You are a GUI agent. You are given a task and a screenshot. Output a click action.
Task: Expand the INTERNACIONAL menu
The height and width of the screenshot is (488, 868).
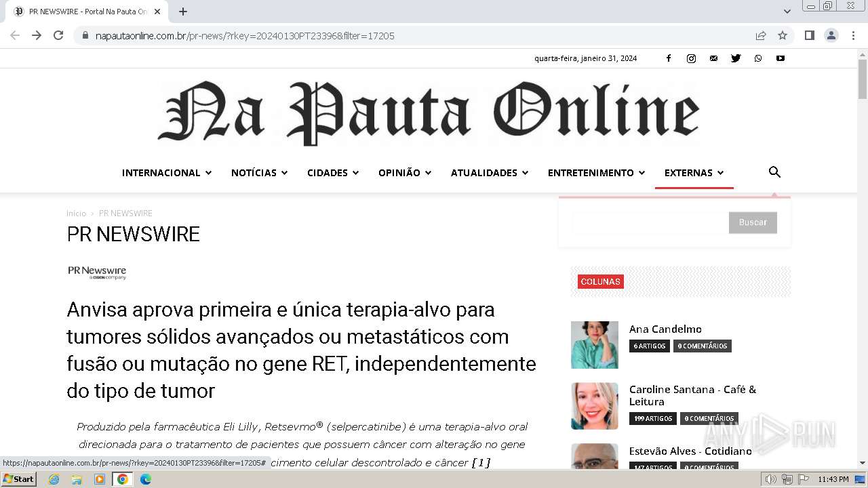[x=167, y=173]
